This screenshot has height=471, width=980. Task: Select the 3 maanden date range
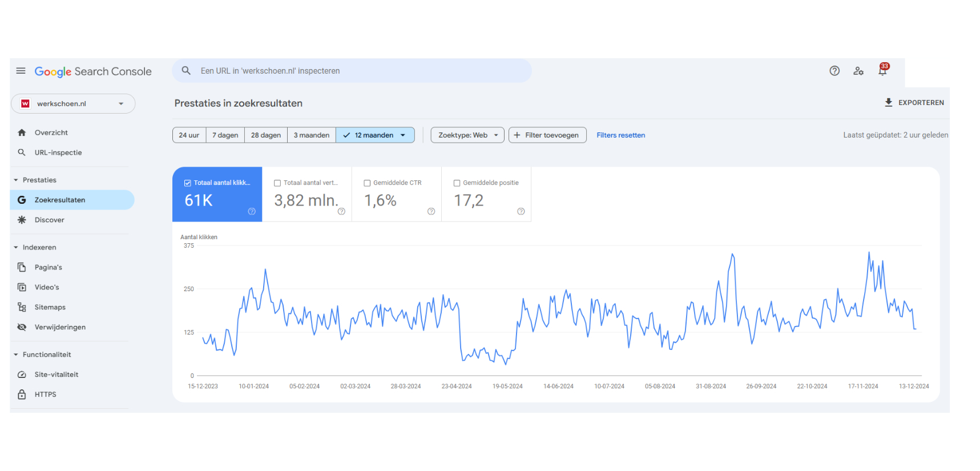[312, 135]
